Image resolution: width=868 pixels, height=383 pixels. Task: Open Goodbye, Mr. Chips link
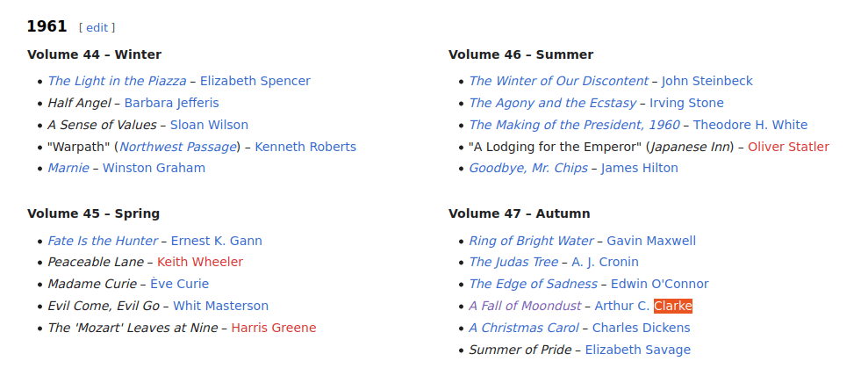click(528, 168)
